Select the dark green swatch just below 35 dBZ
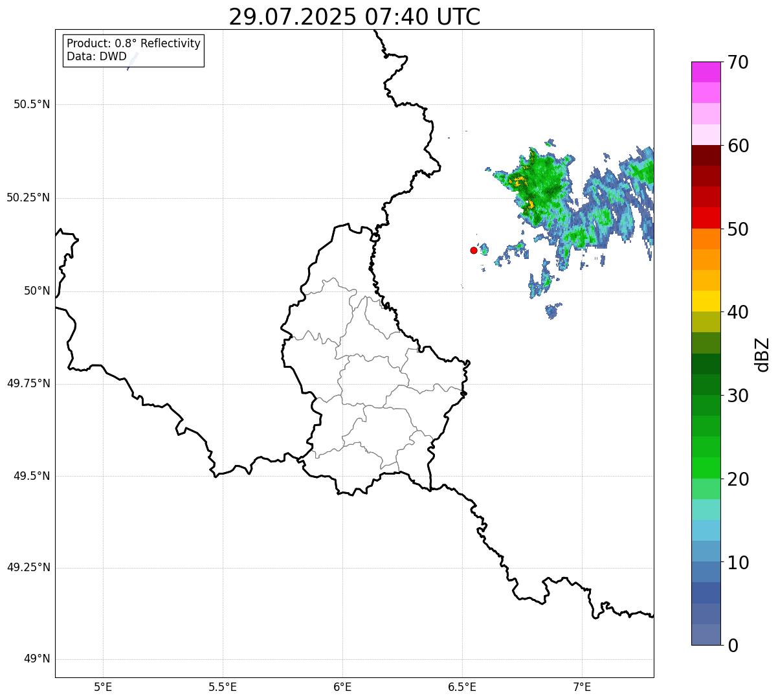The width and height of the screenshot is (778, 700). click(x=706, y=364)
